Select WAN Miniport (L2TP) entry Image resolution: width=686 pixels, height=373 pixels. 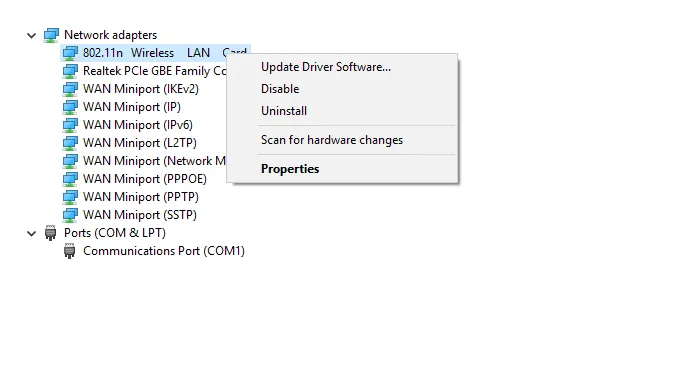(x=140, y=143)
